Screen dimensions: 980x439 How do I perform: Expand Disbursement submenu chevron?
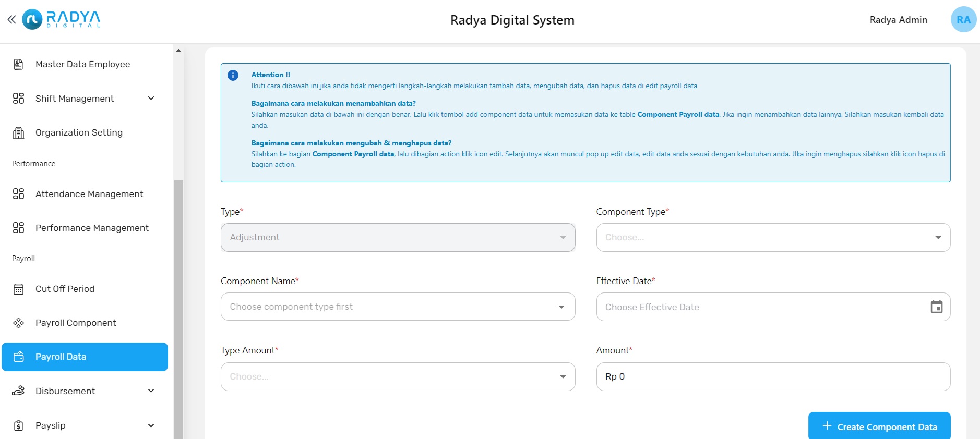click(x=151, y=391)
